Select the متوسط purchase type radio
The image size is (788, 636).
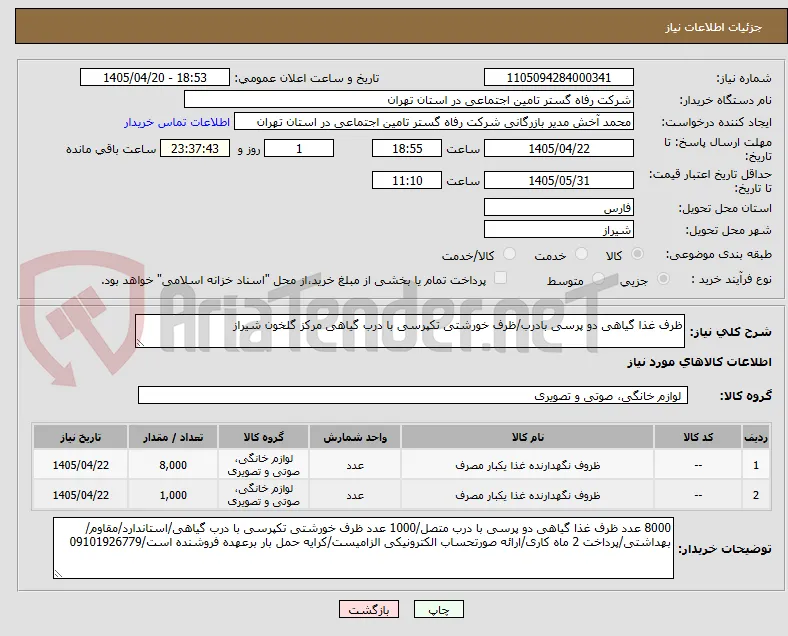(x=598, y=279)
